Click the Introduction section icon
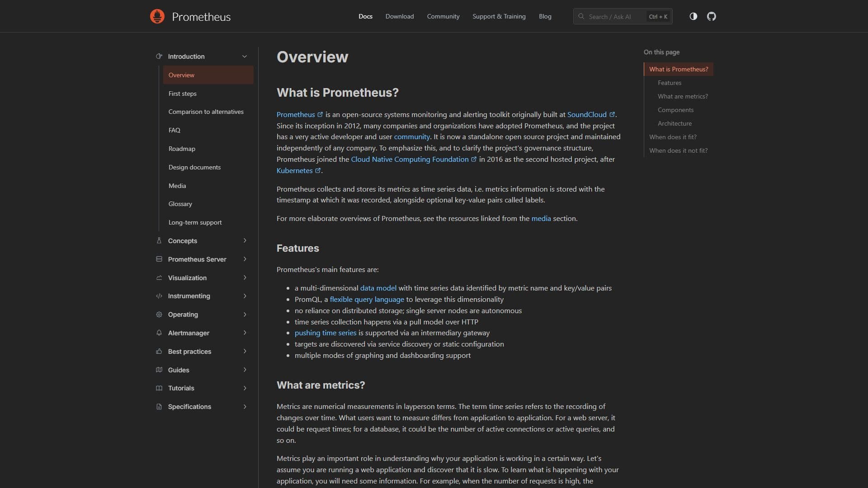This screenshot has width=868, height=488. coord(159,56)
